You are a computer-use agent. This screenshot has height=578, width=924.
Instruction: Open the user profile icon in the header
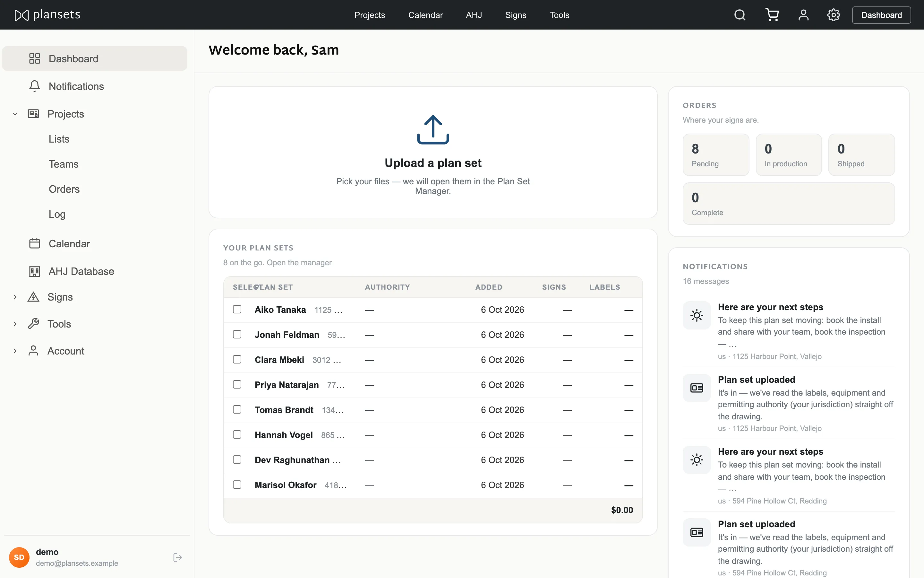tap(803, 15)
